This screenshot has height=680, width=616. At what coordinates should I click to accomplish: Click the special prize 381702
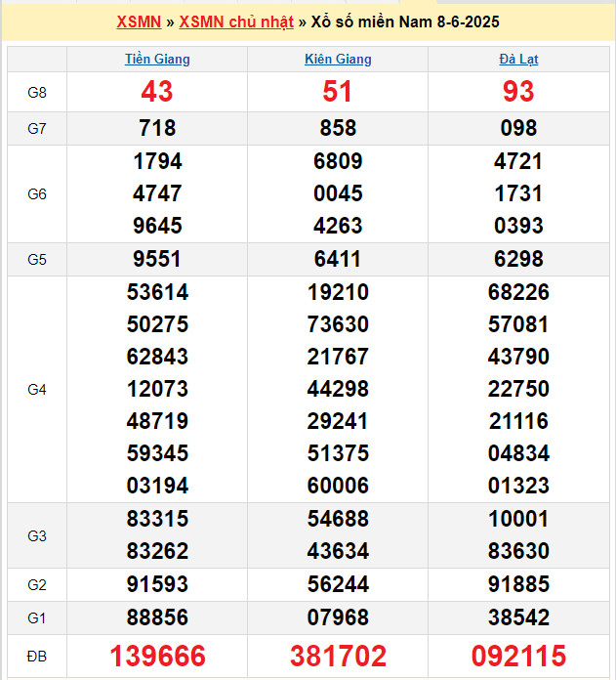coord(338,656)
